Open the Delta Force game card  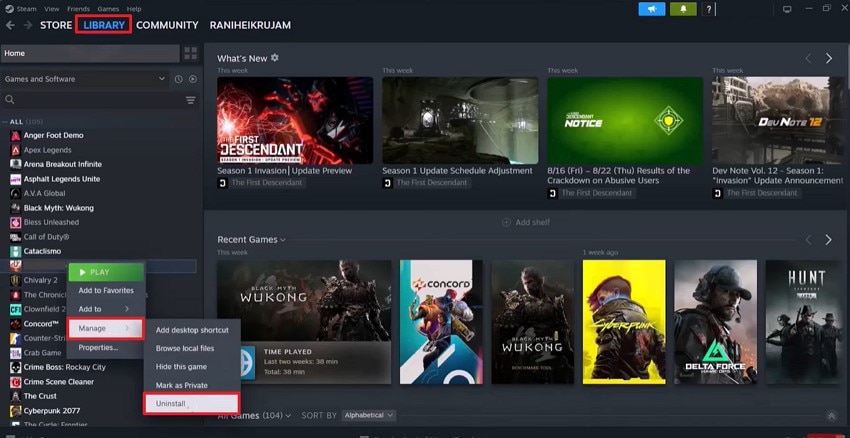(x=716, y=322)
